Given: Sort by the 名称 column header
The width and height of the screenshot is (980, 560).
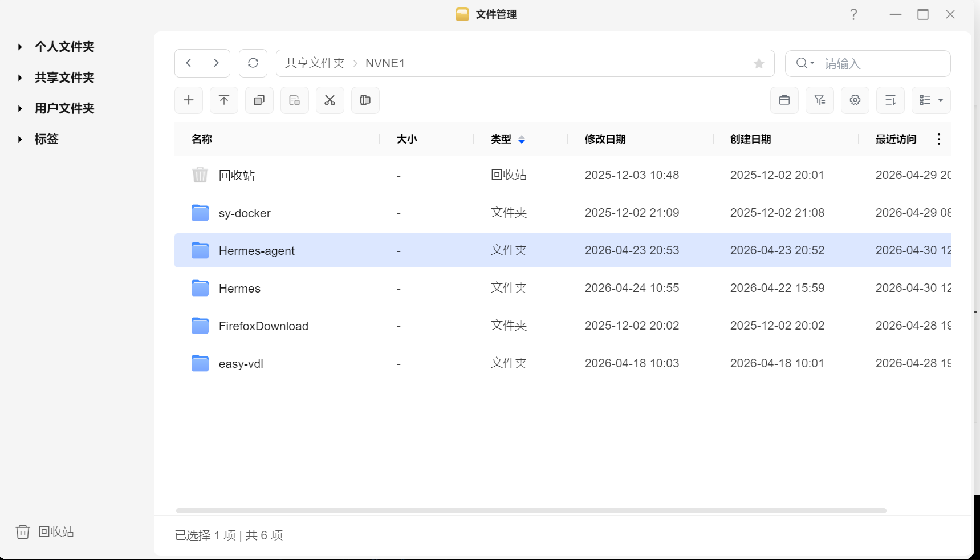Looking at the screenshot, I should (202, 139).
